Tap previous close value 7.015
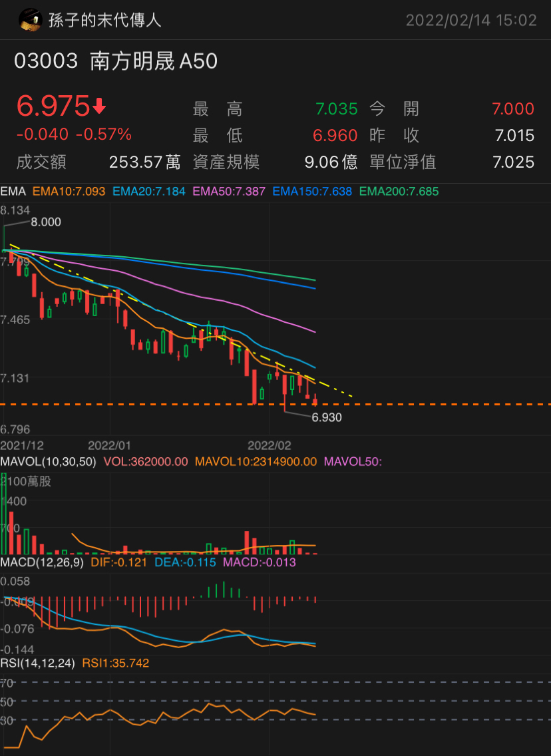The image size is (551, 756). click(514, 136)
